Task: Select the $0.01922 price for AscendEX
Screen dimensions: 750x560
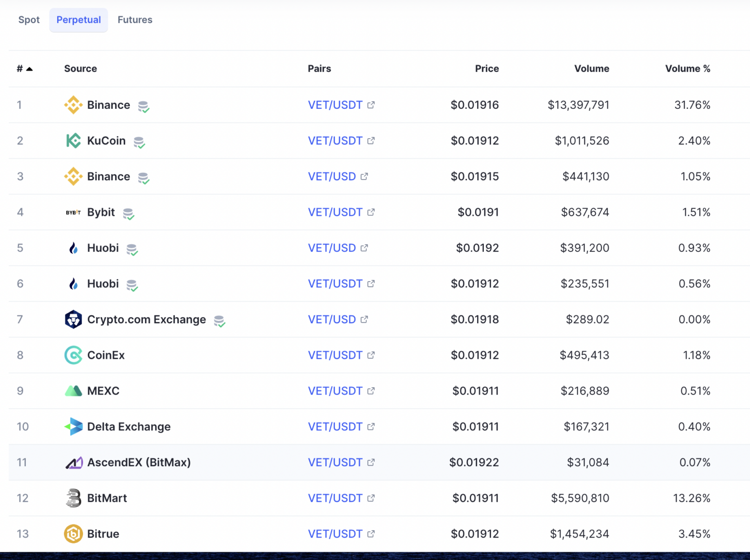Action: click(x=474, y=462)
